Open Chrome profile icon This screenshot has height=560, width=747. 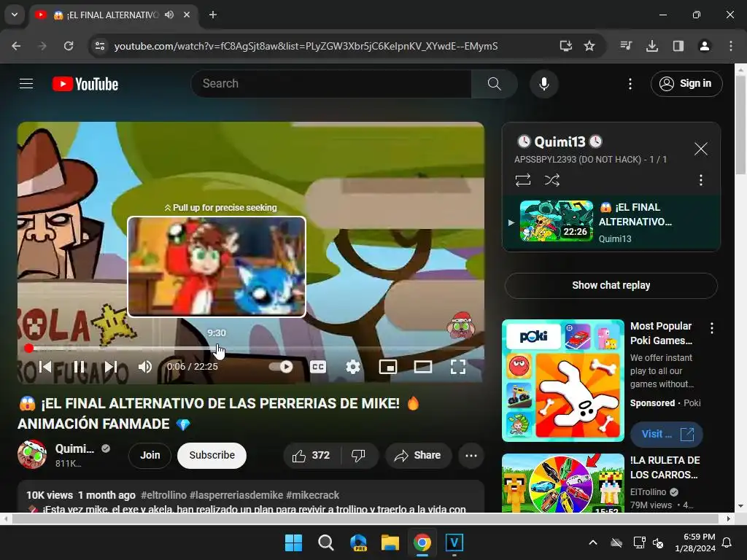(705, 46)
